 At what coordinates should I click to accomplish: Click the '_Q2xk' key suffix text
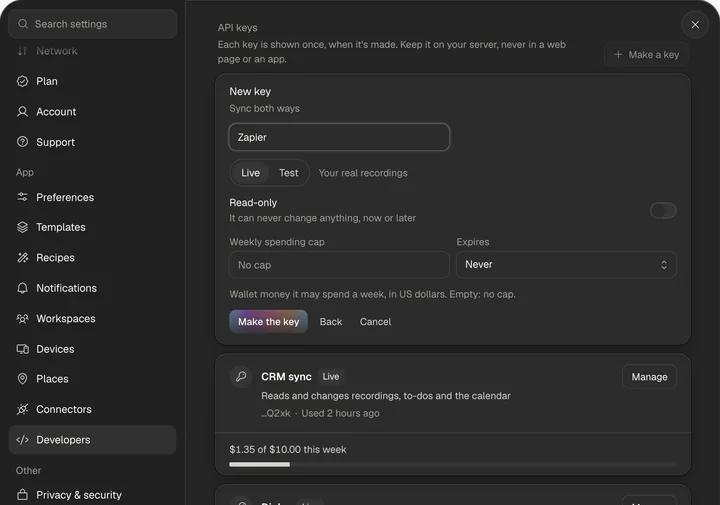coord(276,413)
